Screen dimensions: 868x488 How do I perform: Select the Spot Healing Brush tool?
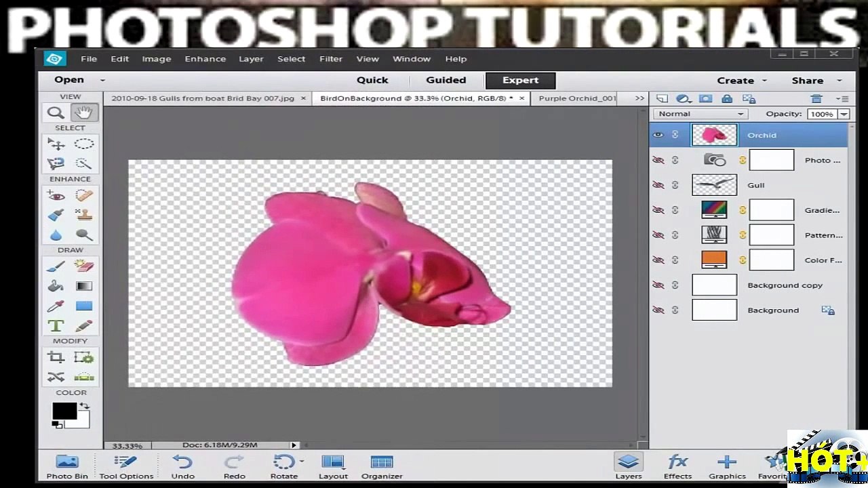tap(83, 196)
